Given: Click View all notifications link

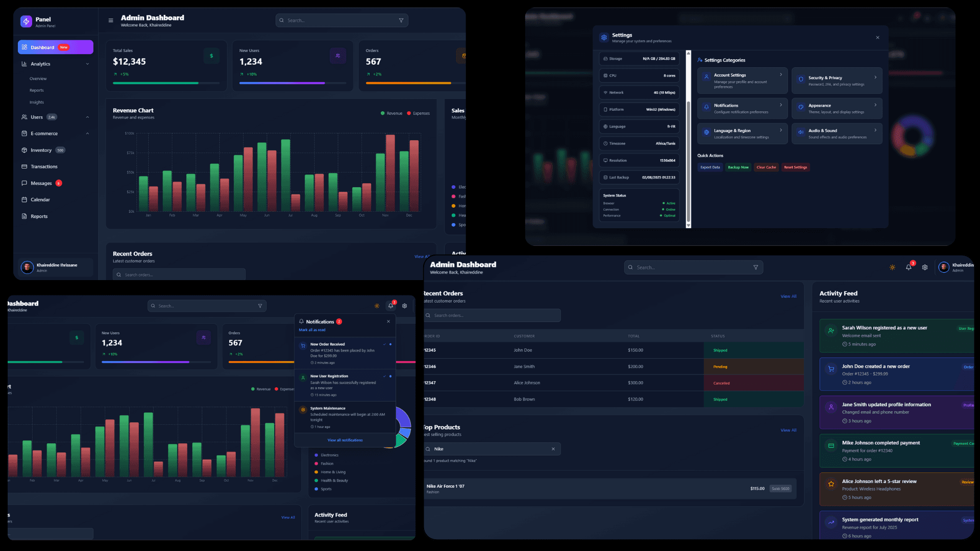Looking at the screenshot, I should pos(345,440).
